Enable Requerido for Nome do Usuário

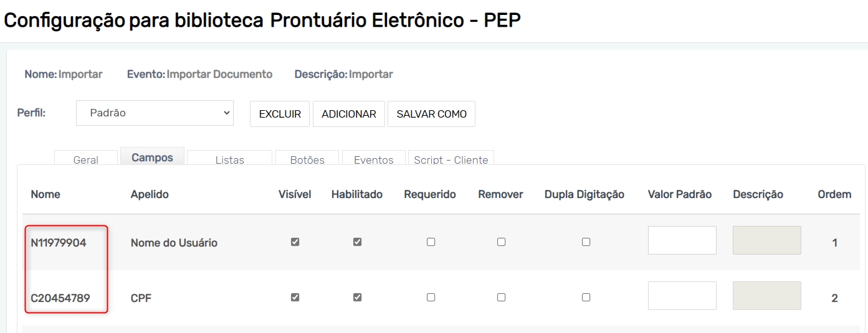pos(431,242)
